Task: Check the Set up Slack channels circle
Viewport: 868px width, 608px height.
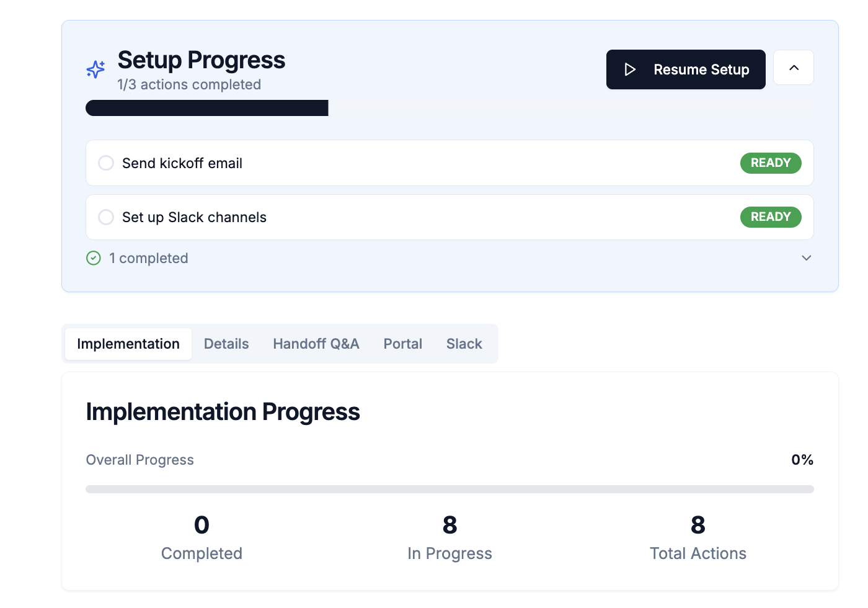Action: [x=106, y=217]
